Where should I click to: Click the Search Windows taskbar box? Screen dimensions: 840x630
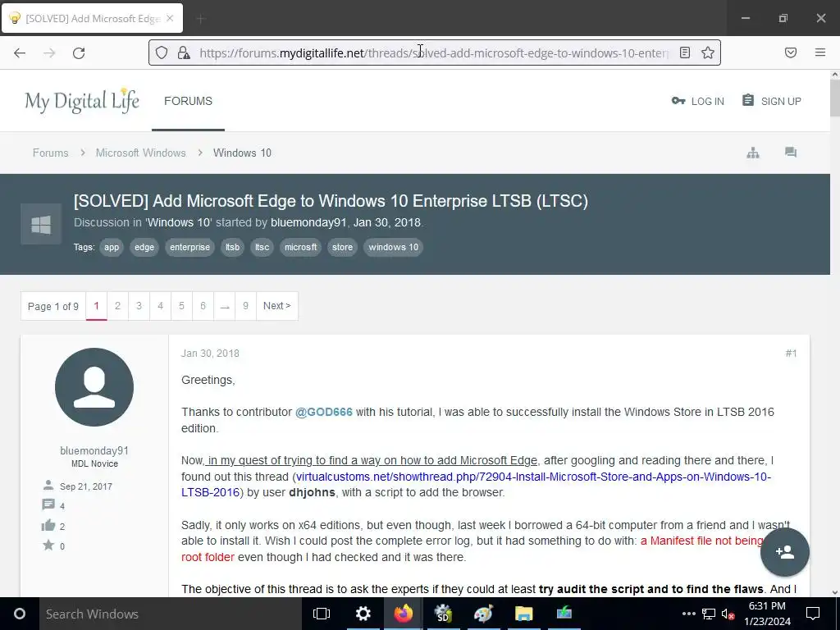pyautogui.click(x=171, y=614)
